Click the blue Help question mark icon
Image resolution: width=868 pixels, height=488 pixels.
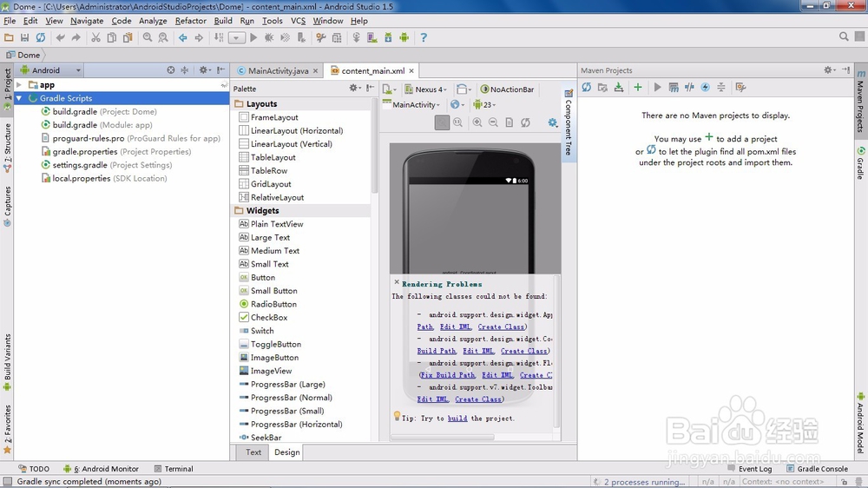pyautogui.click(x=424, y=37)
